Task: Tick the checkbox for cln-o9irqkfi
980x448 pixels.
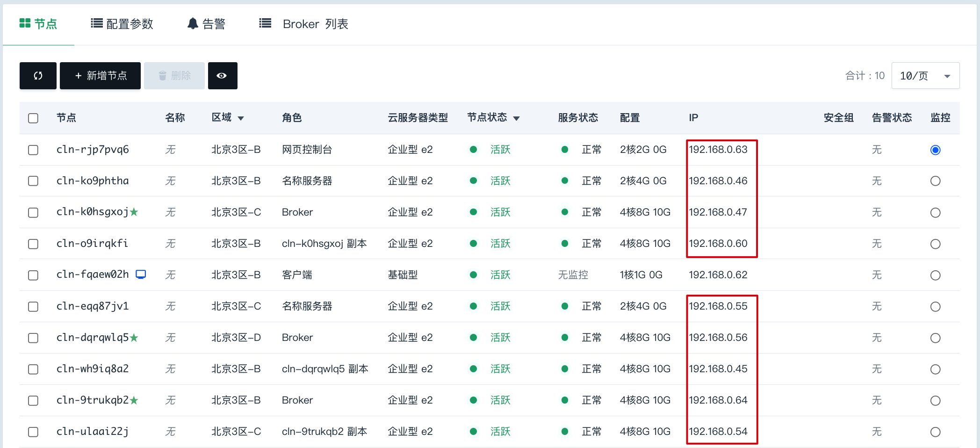Action: [x=33, y=244]
